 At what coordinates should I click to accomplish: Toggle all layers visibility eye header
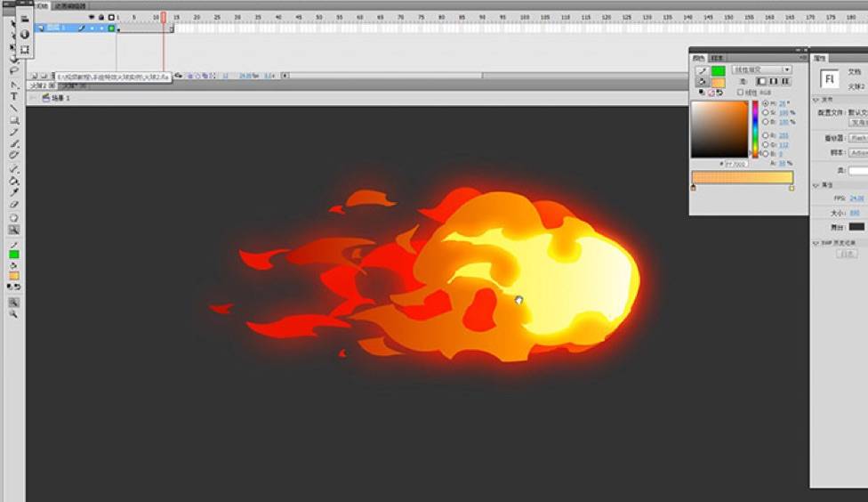(x=92, y=17)
